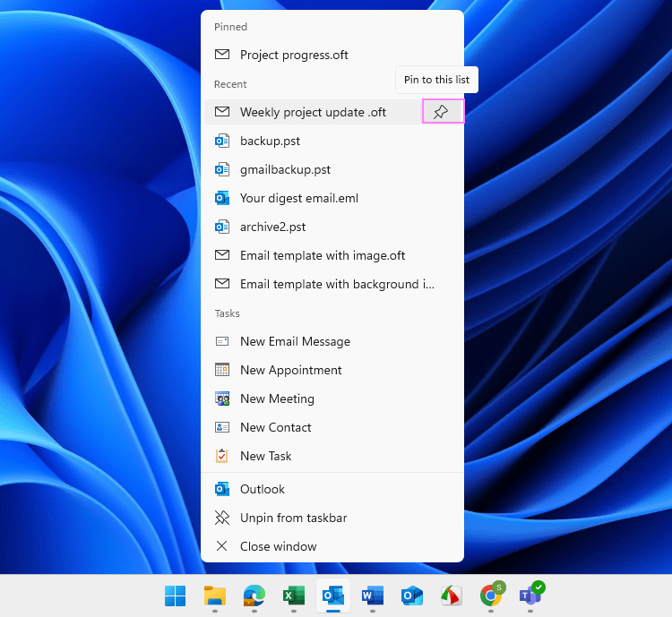Select Unpin from taskbar
672x617 pixels.
tap(332, 518)
